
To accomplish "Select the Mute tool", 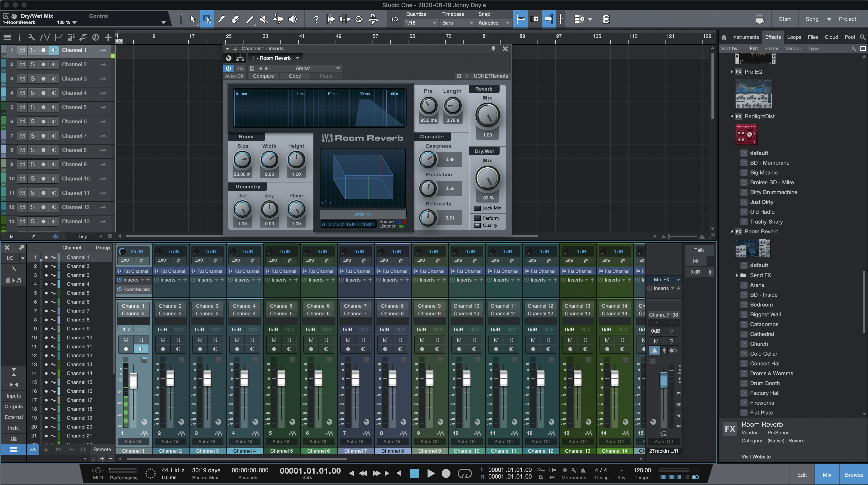I will pos(264,19).
